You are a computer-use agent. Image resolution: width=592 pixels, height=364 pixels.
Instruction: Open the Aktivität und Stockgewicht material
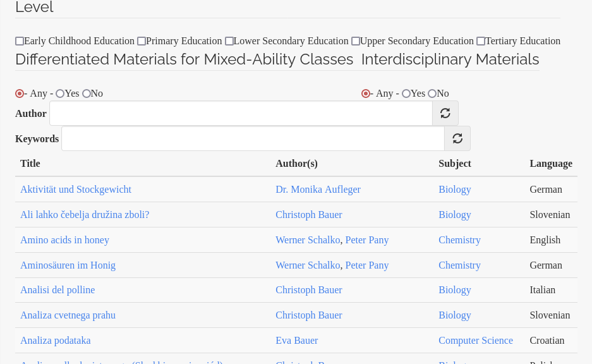tap(76, 189)
